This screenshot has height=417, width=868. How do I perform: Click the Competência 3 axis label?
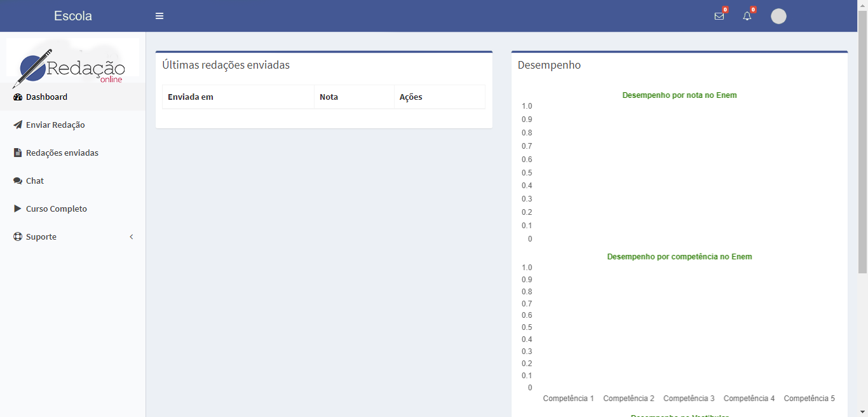[x=689, y=399]
